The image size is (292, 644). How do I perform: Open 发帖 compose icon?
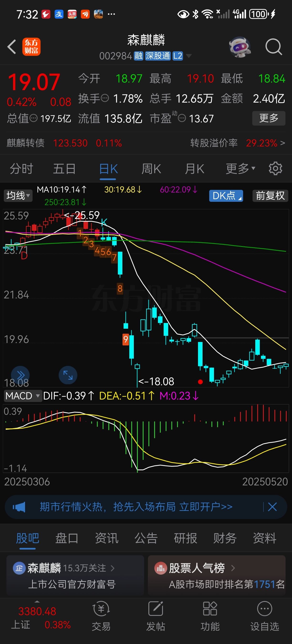(156, 609)
